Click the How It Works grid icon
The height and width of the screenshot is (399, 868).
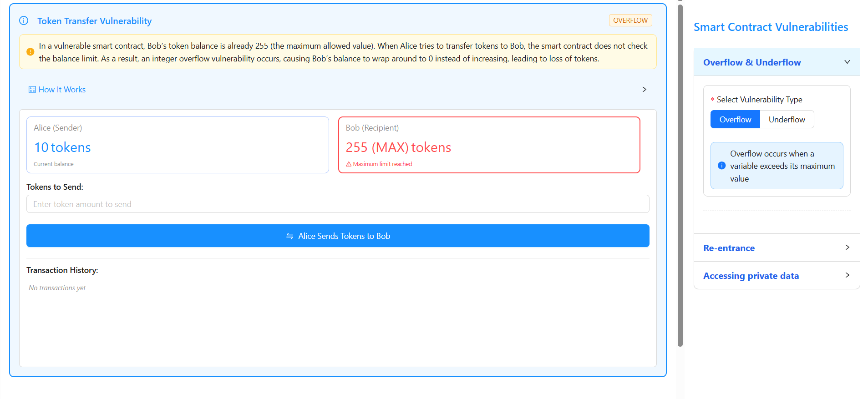tap(32, 90)
